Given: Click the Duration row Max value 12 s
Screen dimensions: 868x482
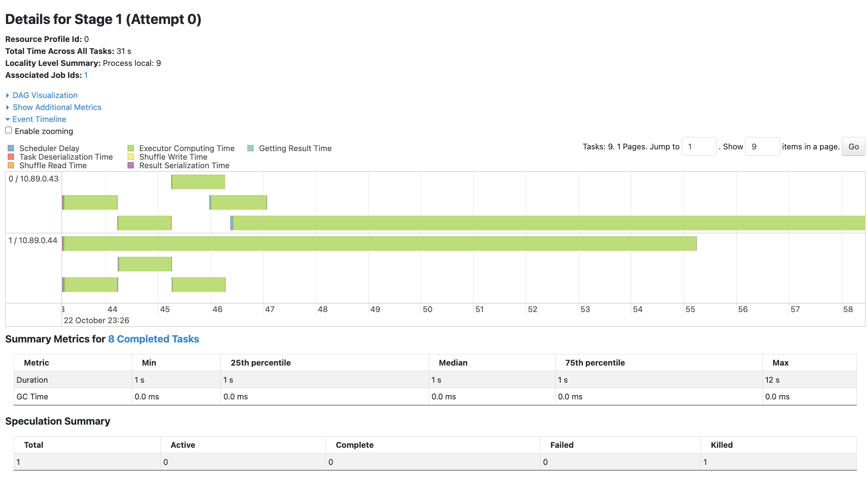Looking at the screenshot, I should [x=772, y=380].
